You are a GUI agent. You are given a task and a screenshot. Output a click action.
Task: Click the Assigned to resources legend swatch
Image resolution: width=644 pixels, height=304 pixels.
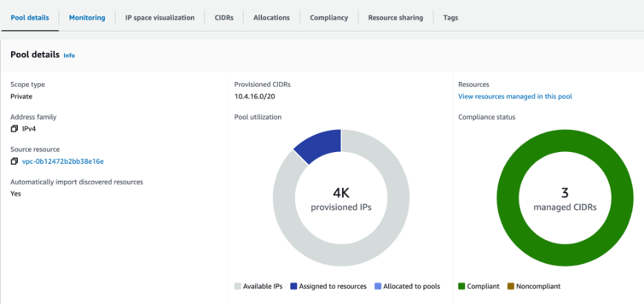(293, 286)
